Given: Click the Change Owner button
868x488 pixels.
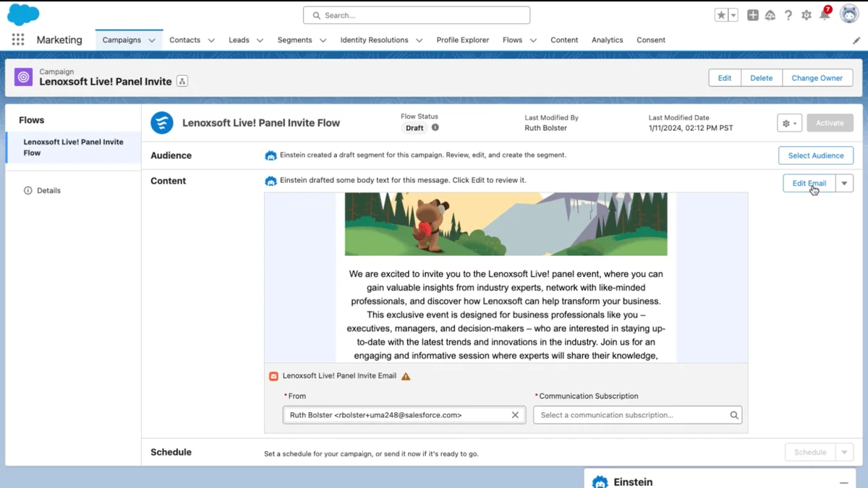Looking at the screenshot, I should (817, 78).
